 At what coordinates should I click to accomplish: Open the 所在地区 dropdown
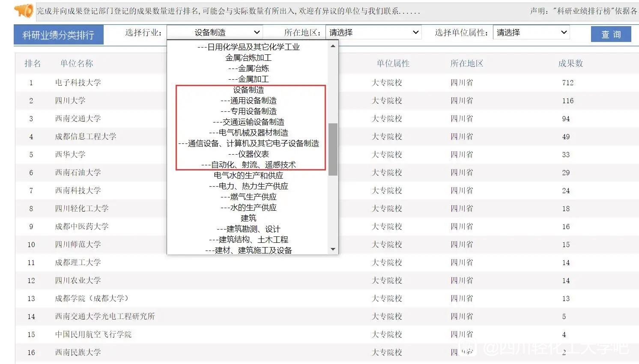(373, 33)
